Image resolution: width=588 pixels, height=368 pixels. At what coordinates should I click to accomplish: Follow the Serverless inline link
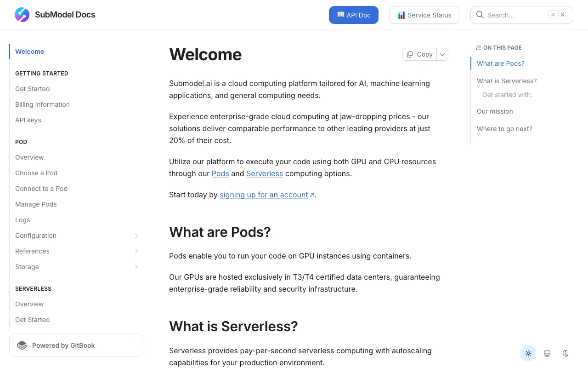265,173
